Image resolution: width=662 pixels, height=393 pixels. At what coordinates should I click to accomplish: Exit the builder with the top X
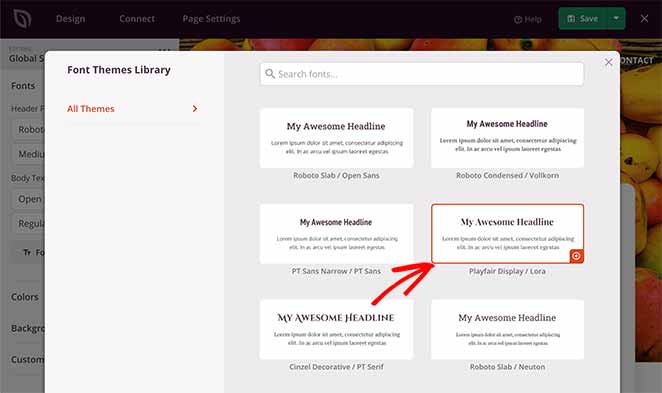tap(644, 19)
